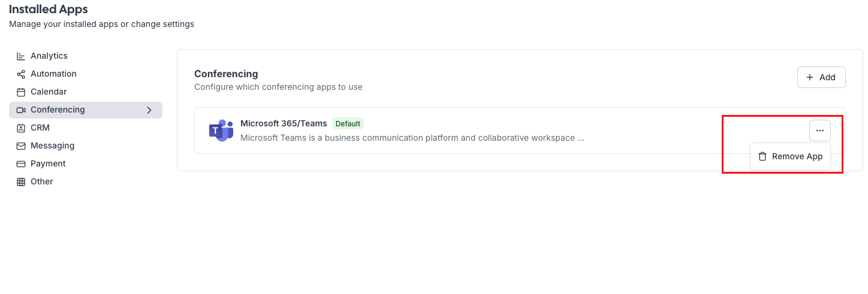The height and width of the screenshot is (294, 868).
Task: Click the Conferencing section heading in panel
Action: coord(226,74)
